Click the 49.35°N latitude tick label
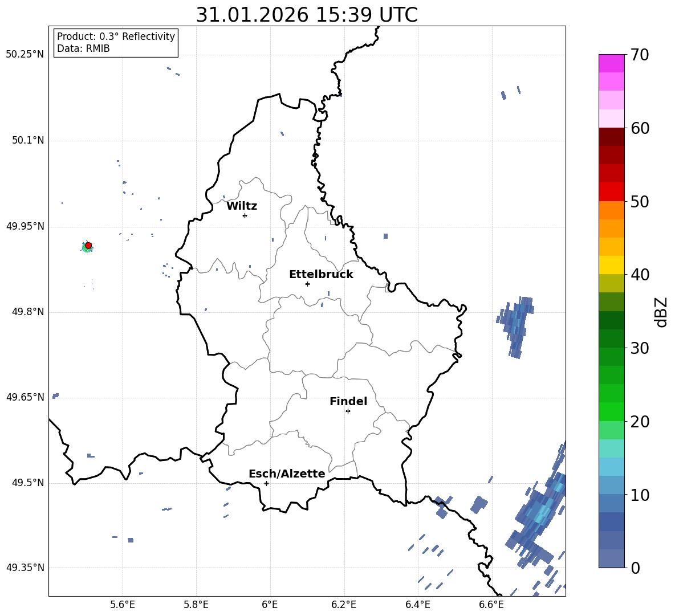Screen dimensions: 675x616 25,568
